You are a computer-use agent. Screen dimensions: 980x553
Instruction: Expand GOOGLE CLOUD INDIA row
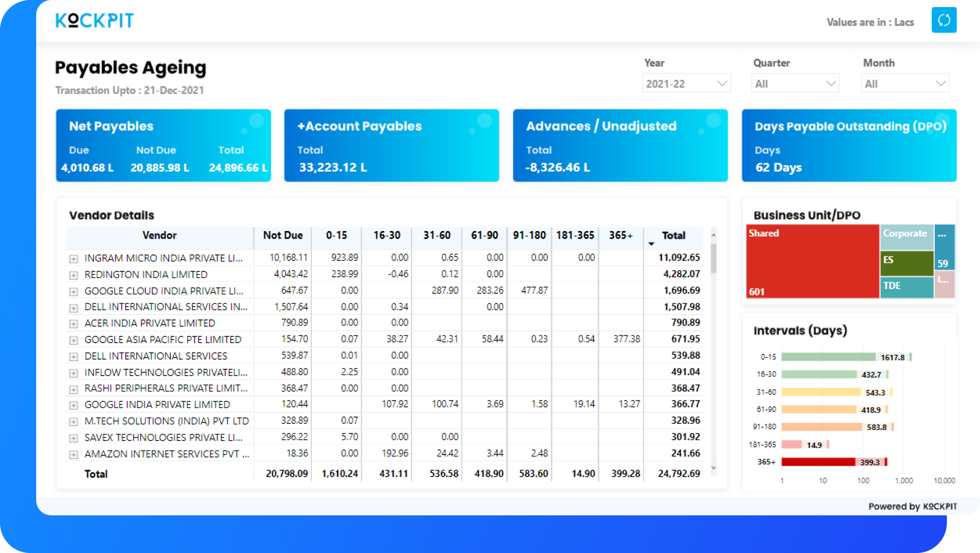click(73, 292)
